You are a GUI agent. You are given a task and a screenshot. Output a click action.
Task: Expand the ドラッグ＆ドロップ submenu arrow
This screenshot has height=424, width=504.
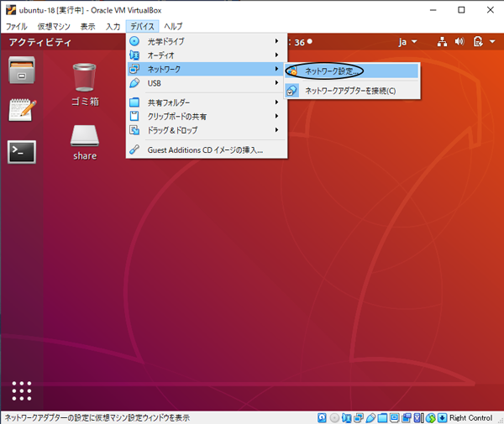(x=276, y=130)
